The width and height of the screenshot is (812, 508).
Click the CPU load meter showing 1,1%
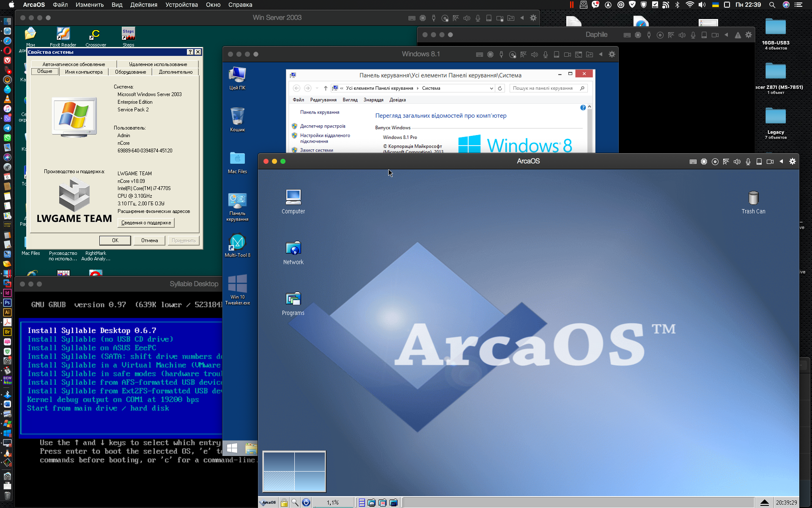(333, 502)
